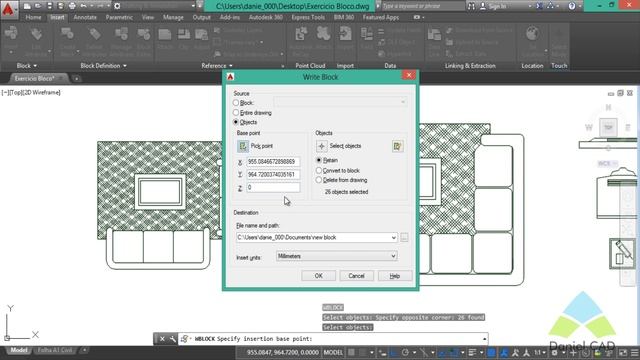Select the Block source radio button

[x=236, y=103]
